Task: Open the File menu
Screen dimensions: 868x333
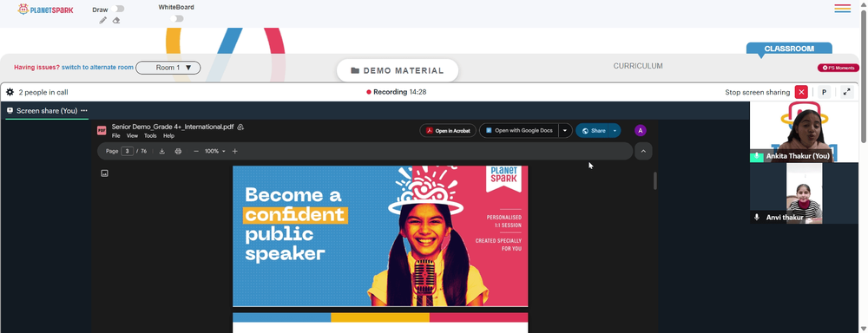Action: click(x=115, y=135)
